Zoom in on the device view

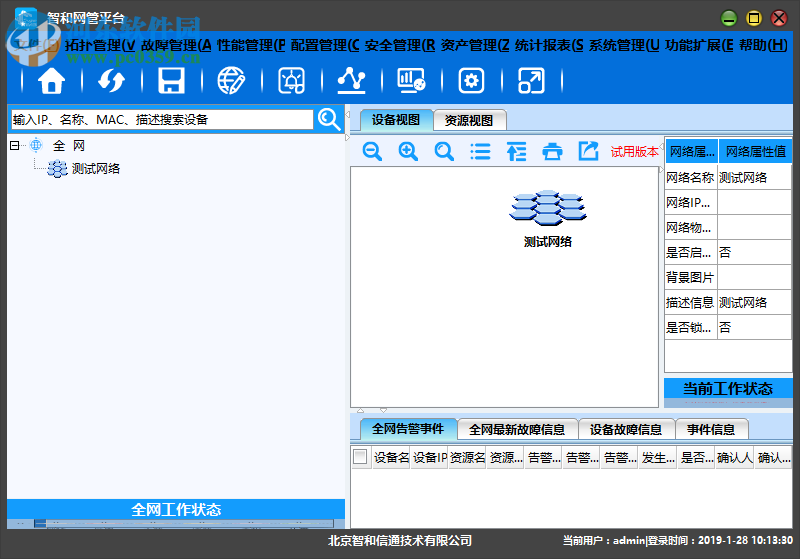(408, 151)
